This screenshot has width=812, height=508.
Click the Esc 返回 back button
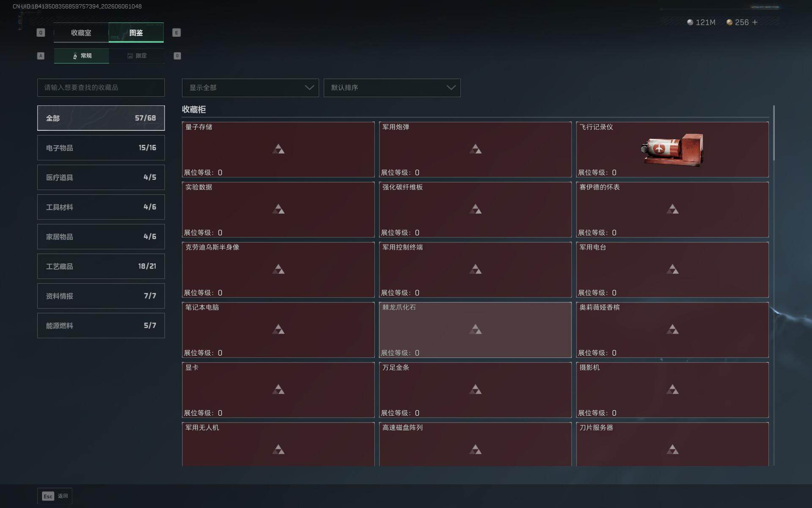coord(55,496)
